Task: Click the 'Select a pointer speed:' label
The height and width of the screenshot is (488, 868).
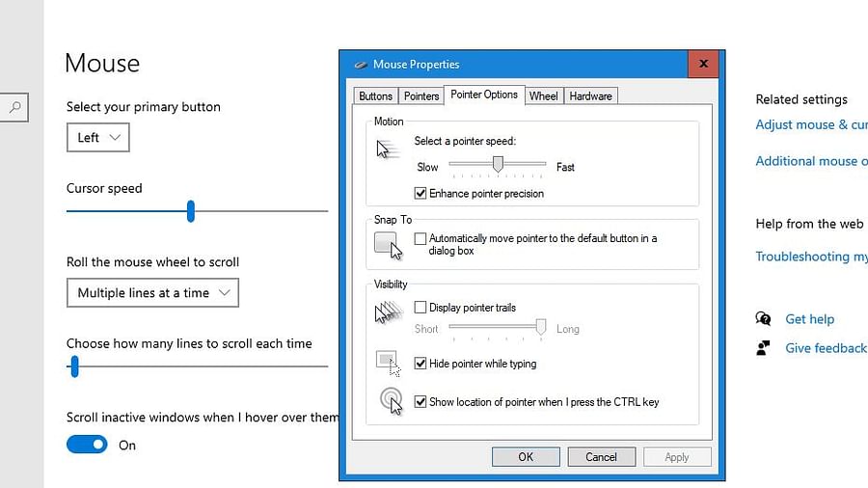Action: [x=465, y=141]
